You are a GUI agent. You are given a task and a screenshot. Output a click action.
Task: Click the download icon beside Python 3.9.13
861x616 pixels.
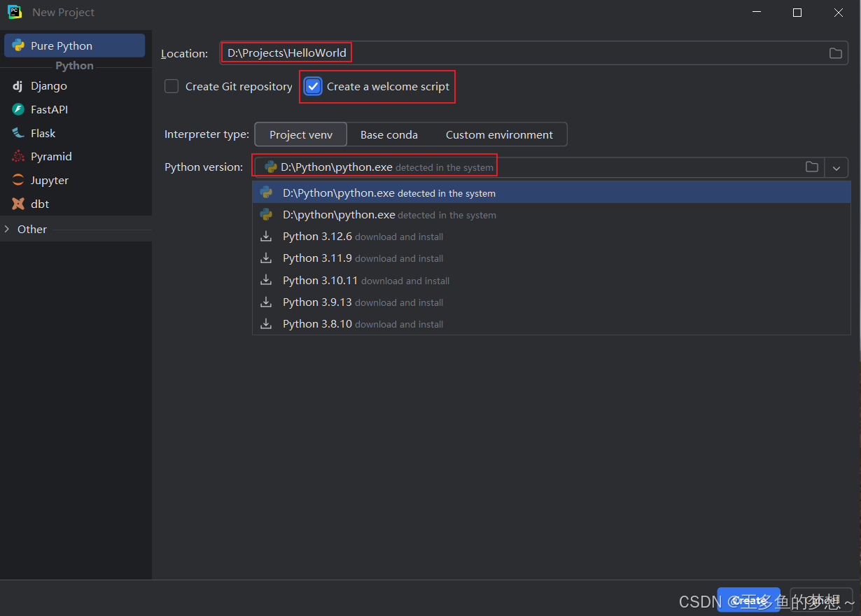[x=266, y=302]
